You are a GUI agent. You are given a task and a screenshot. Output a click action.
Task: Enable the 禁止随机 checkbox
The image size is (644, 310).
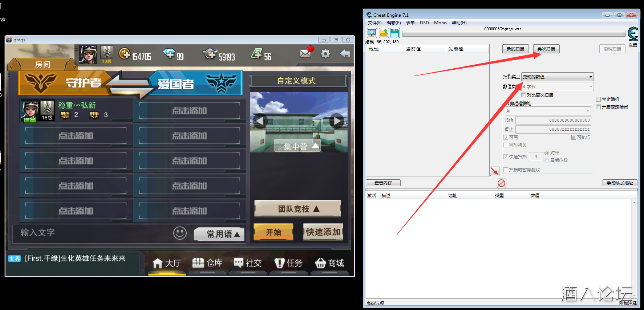pos(598,99)
